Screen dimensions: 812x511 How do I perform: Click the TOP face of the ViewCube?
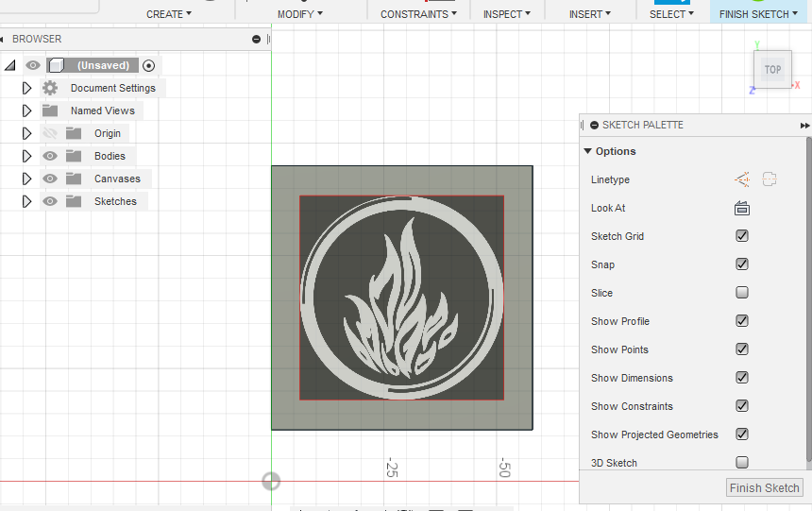(772, 70)
